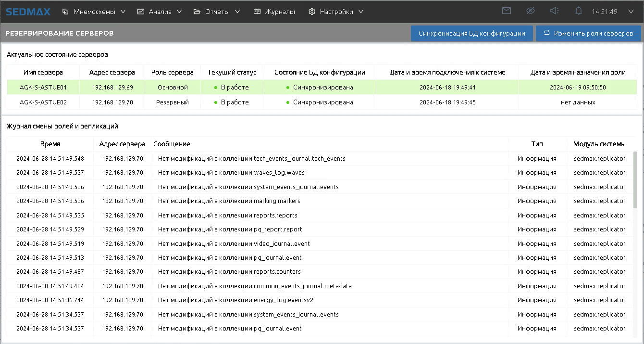This screenshot has width=644, height=344.
Task: Toggle the speaker sound icon
Action: [x=555, y=11]
